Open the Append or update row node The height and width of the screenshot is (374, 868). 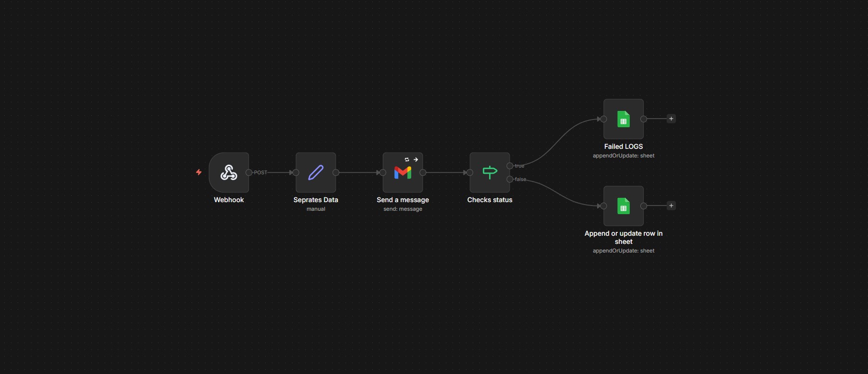[x=623, y=206]
